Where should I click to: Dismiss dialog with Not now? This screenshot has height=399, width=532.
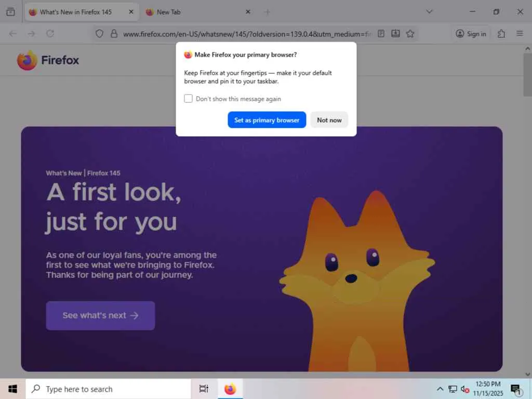329,120
